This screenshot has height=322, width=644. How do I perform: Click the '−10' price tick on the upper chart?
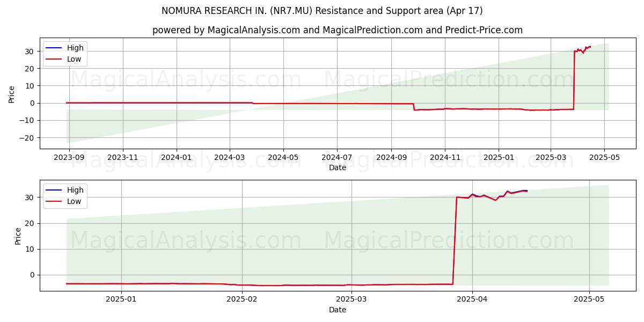pos(28,120)
